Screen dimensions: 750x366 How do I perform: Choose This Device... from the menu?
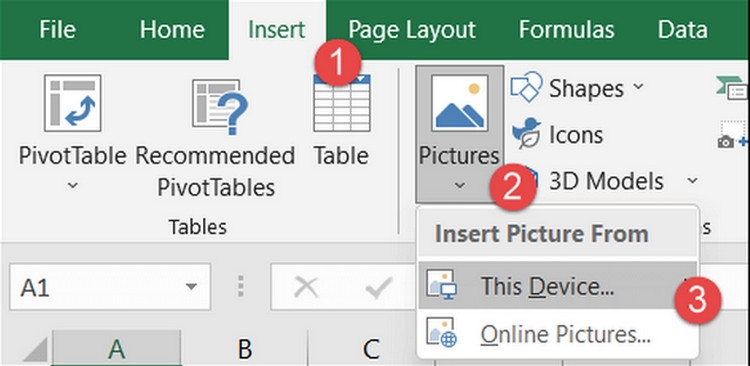pyautogui.click(x=558, y=285)
